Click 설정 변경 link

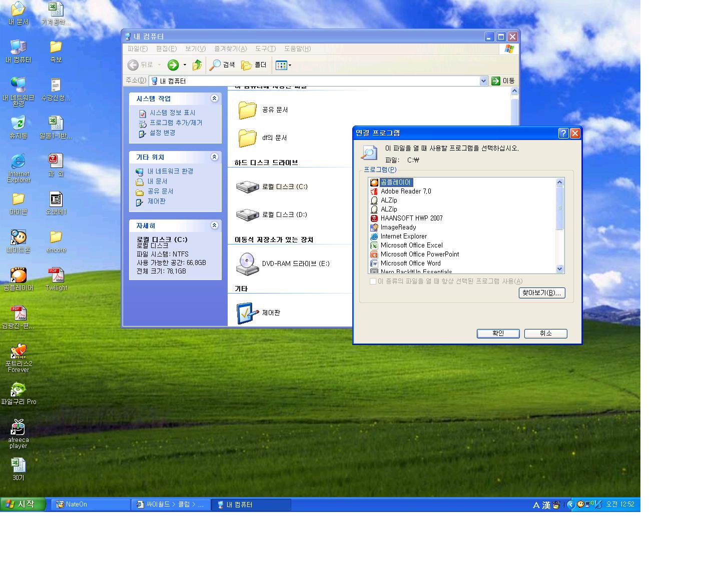click(162, 133)
